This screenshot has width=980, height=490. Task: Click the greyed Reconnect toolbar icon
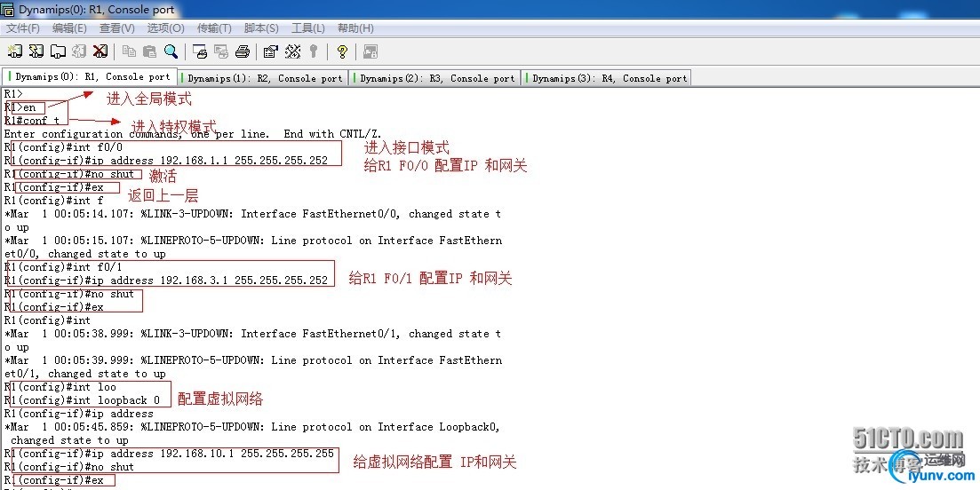[x=79, y=51]
